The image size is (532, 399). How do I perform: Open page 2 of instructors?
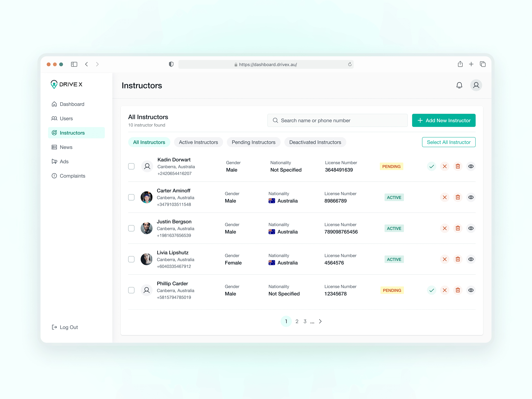pos(297,321)
